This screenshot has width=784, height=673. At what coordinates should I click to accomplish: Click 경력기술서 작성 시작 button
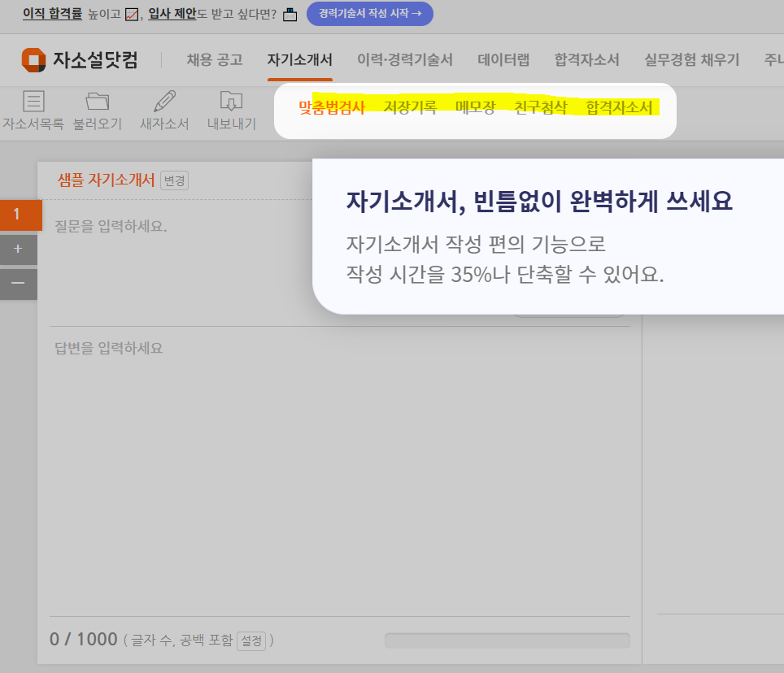369,14
